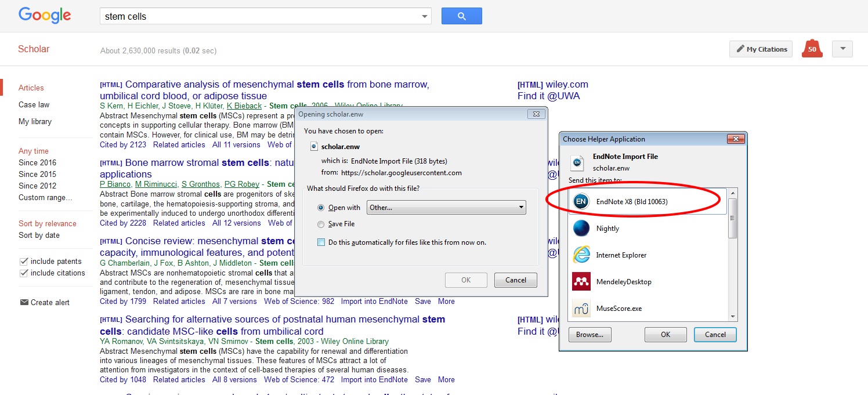Click Cancel in Opening scholar.enw dialog
This screenshot has height=395, width=868.
click(516, 280)
